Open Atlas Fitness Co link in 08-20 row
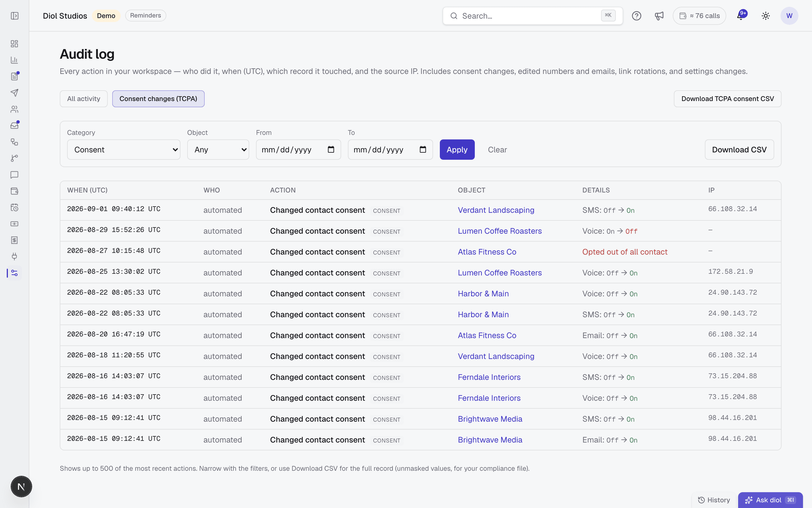The height and width of the screenshot is (508, 812). click(x=487, y=335)
